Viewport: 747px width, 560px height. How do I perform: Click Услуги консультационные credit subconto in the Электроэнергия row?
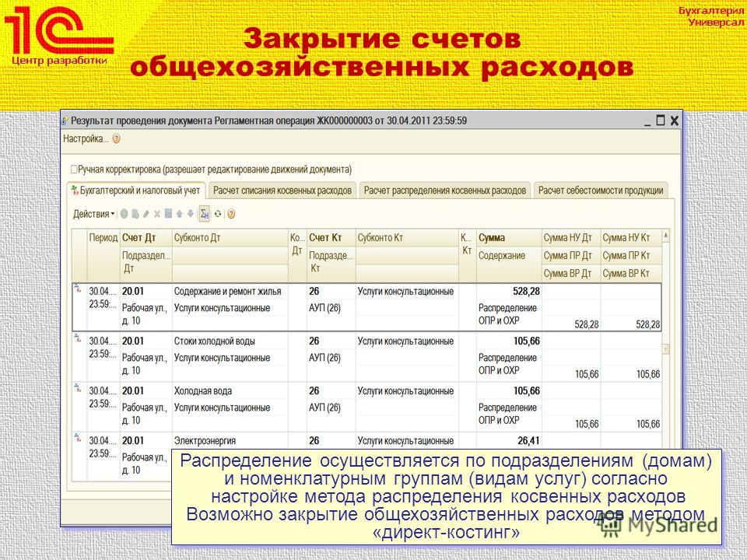pos(405,441)
